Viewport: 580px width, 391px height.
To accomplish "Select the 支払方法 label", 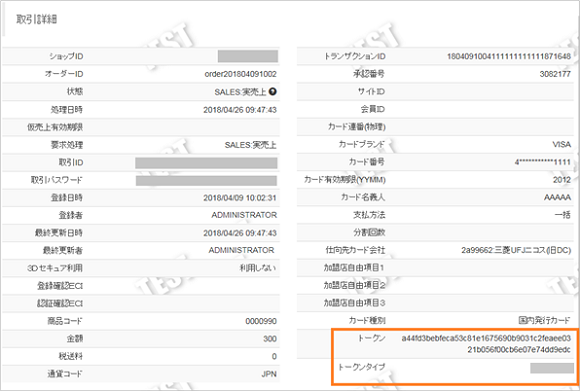I will point(369,215).
